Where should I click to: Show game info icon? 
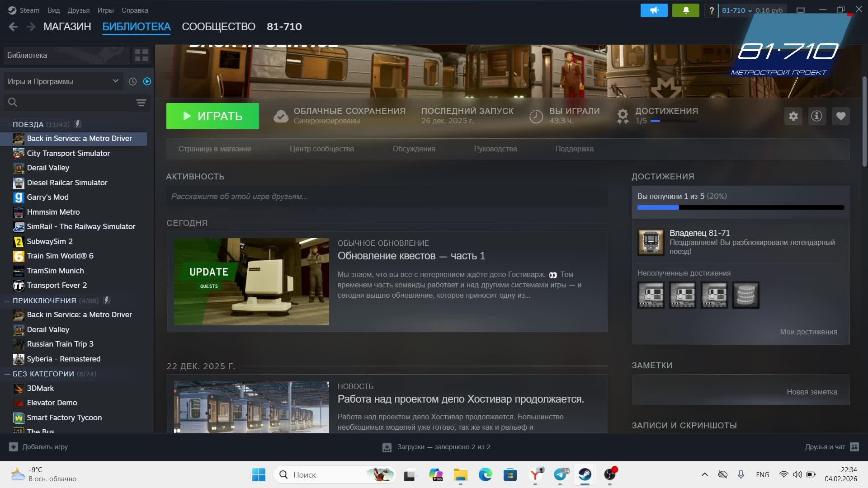pos(816,116)
